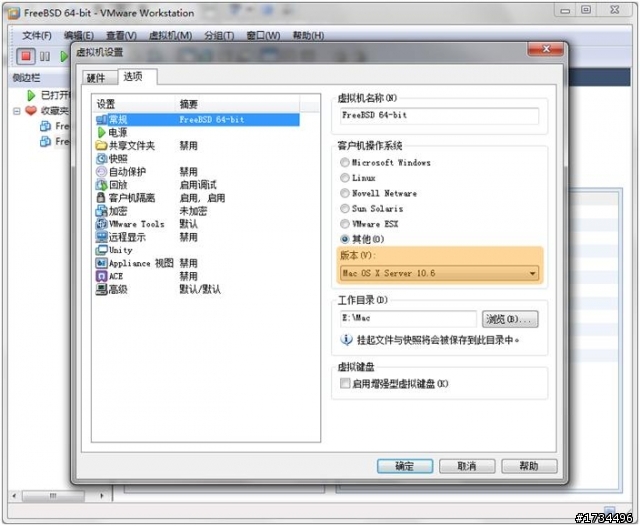Click the snapshot icon for 快照
Image resolution: width=640 pixels, height=526 pixels.
pyautogui.click(x=101, y=159)
